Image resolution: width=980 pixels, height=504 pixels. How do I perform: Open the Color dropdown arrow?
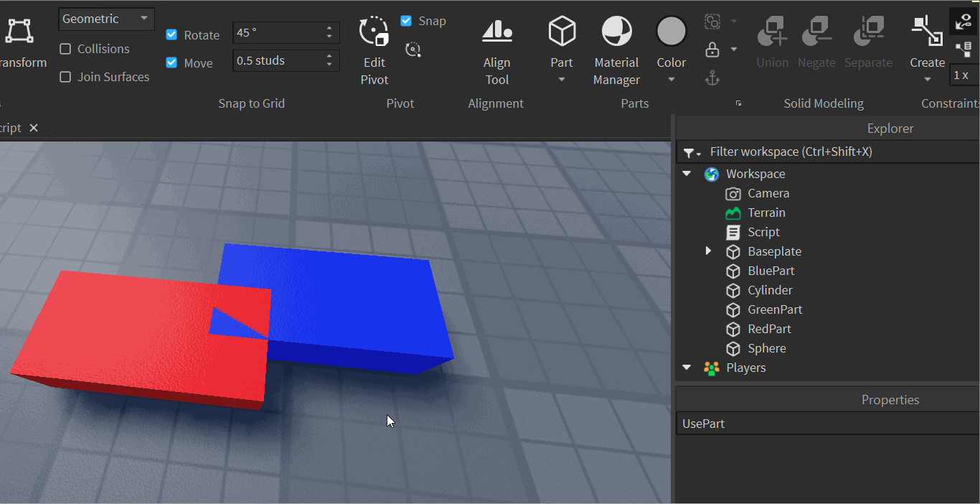[x=672, y=79]
